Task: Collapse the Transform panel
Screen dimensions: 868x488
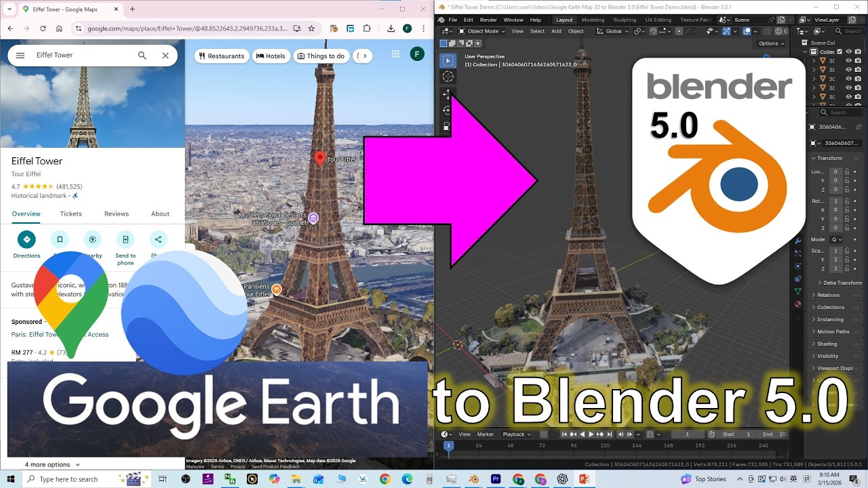Action: point(829,158)
